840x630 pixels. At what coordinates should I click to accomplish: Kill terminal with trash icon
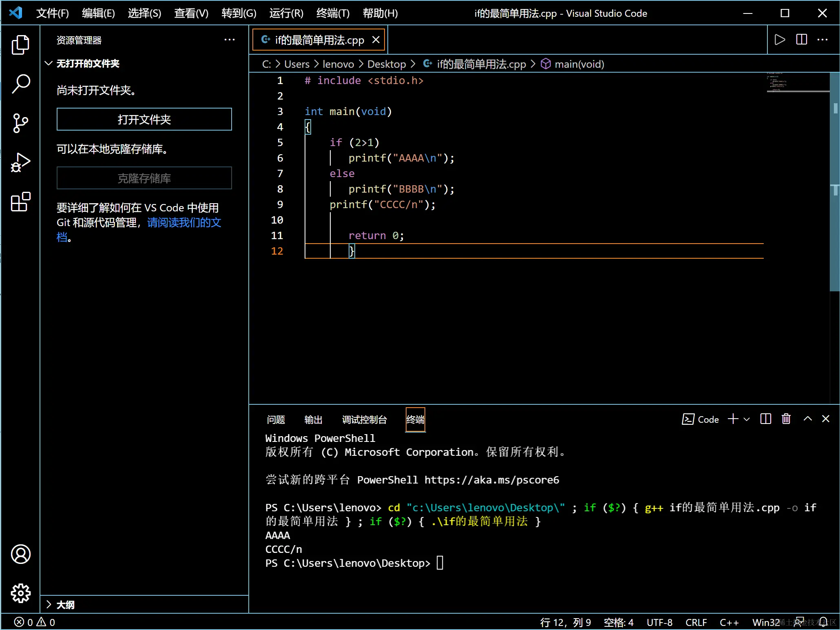click(786, 419)
